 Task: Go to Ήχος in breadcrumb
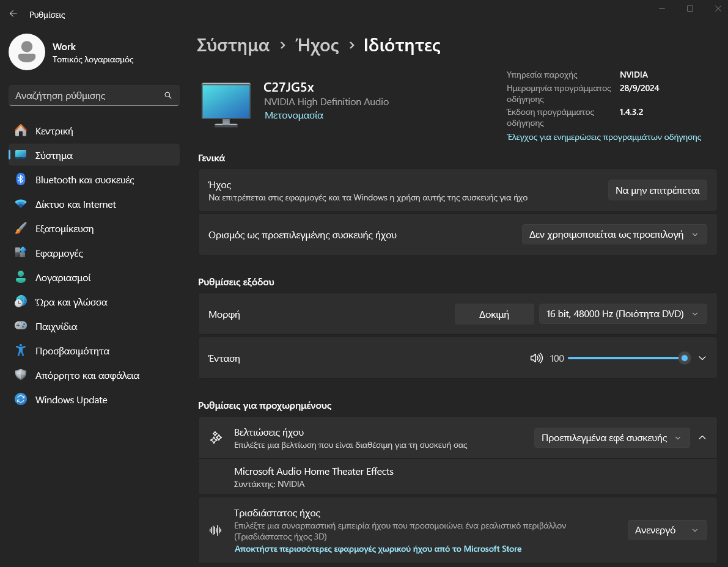pos(317,45)
